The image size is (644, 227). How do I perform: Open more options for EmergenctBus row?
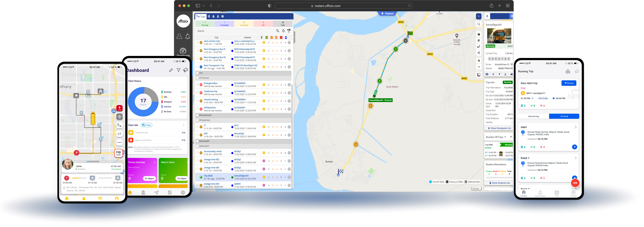coord(289,85)
